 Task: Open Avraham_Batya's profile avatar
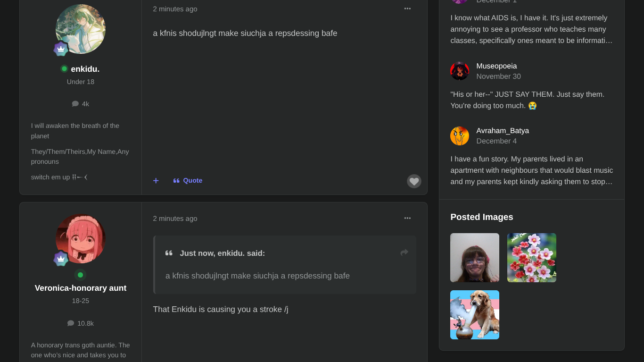pos(460,136)
